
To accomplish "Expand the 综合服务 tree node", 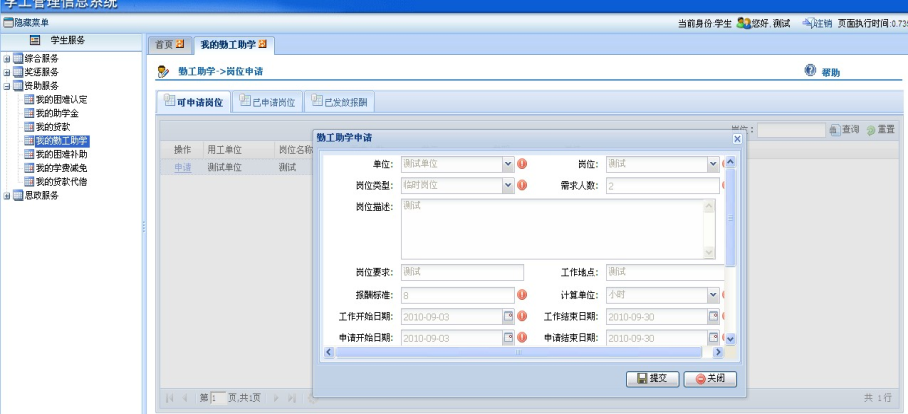I will 7,59.
